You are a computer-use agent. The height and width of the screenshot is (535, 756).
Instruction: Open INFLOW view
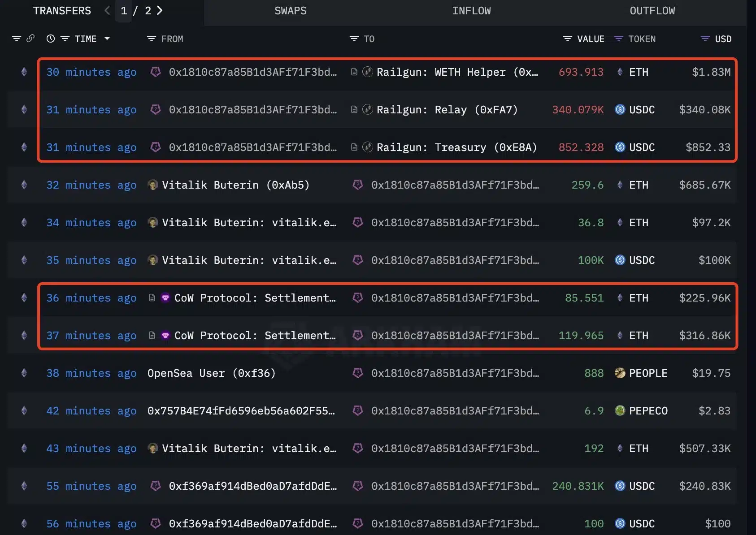471,10
